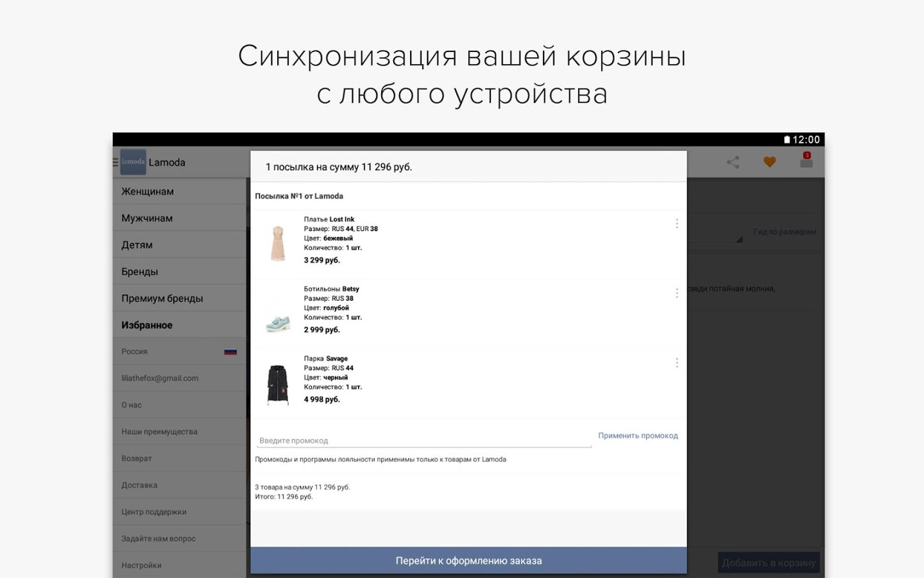This screenshot has width=924, height=578.
Task: Open Центр поддержки
Action: pos(180,512)
